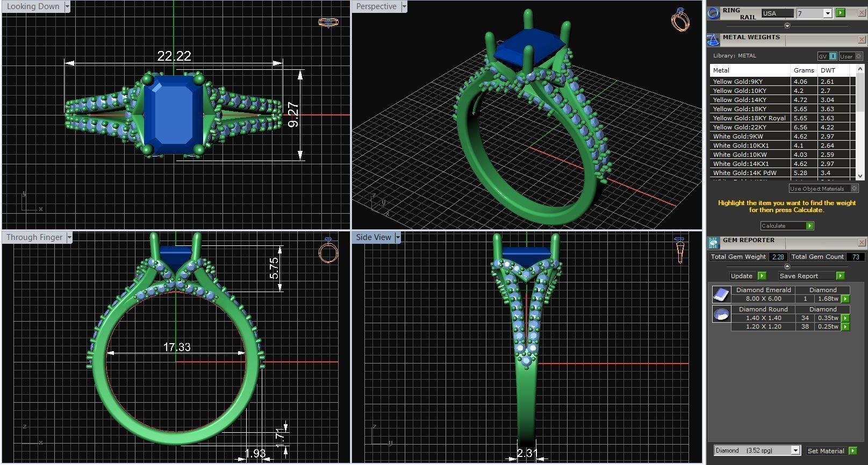Screen dimensions: 868x465
Task: Click the Update button in Gem Reporter
Action: pyautogui.click(x=747, y=276)
